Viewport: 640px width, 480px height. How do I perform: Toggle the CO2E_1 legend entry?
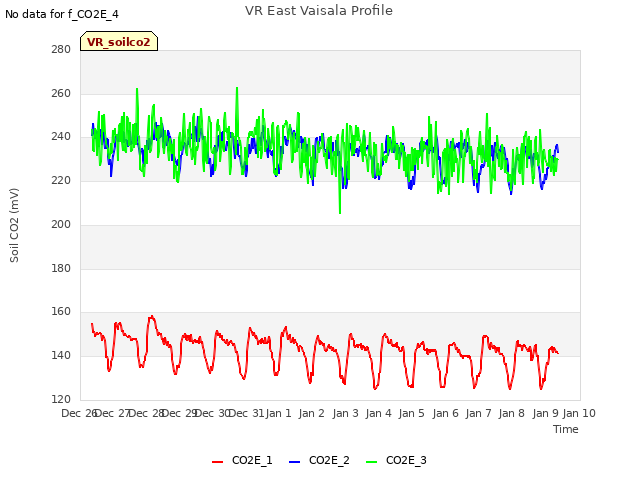[242, 460]
